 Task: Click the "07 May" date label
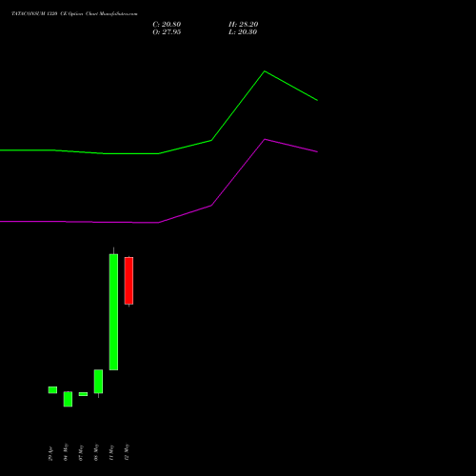pos(81,452)
